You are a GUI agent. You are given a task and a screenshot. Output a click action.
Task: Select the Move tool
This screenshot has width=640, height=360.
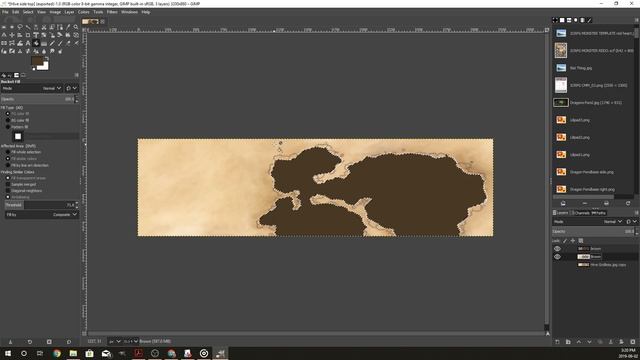coord(12,35)
